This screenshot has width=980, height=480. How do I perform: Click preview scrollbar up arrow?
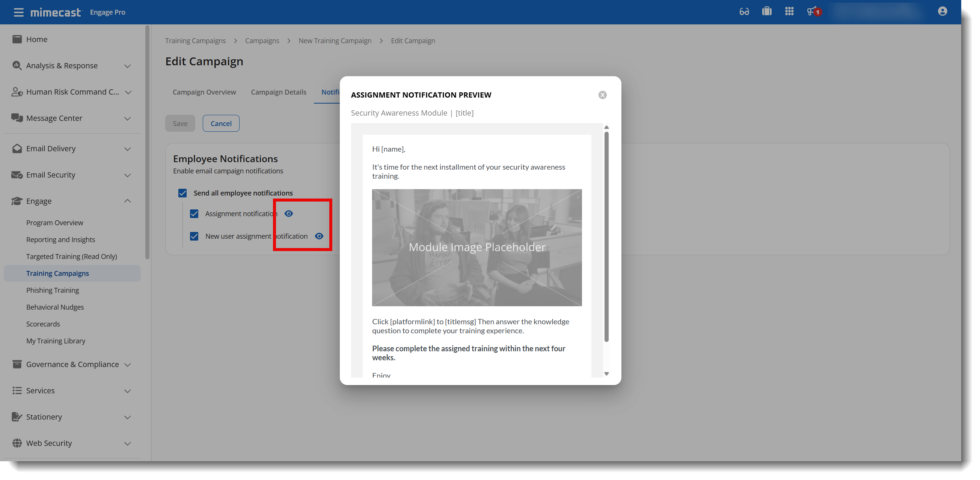coord(606,127)
